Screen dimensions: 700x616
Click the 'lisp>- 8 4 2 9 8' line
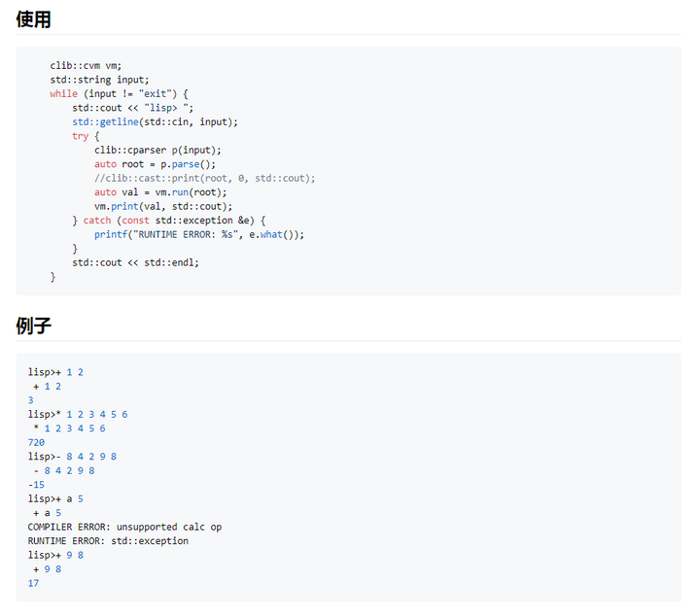click(72, 457)
